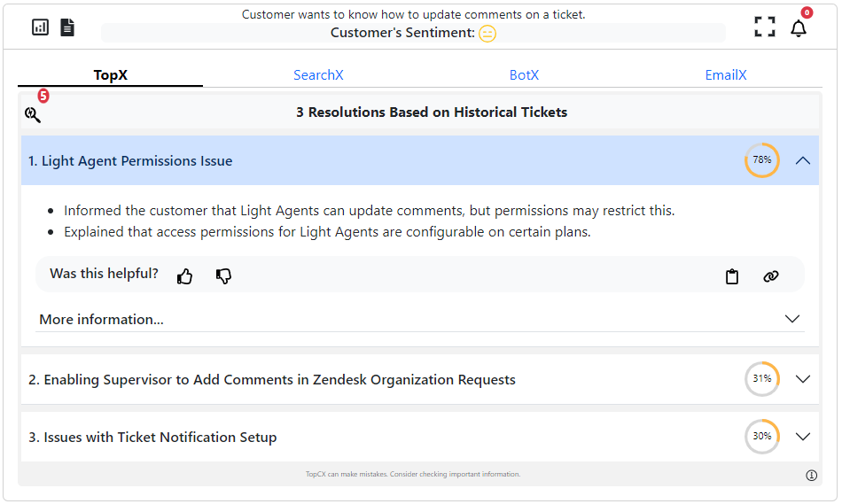842x504 pixels.
Task: Switch to the SearchX tab
Action: coord(318,75)
